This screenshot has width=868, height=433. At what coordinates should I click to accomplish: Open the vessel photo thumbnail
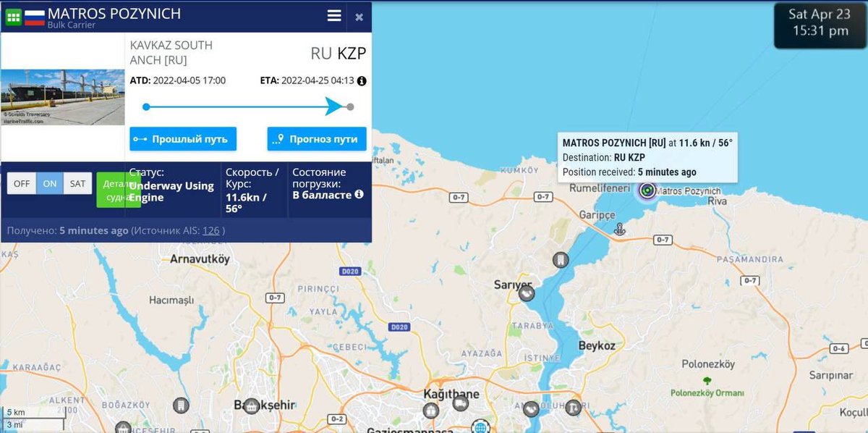coord(62,97)
